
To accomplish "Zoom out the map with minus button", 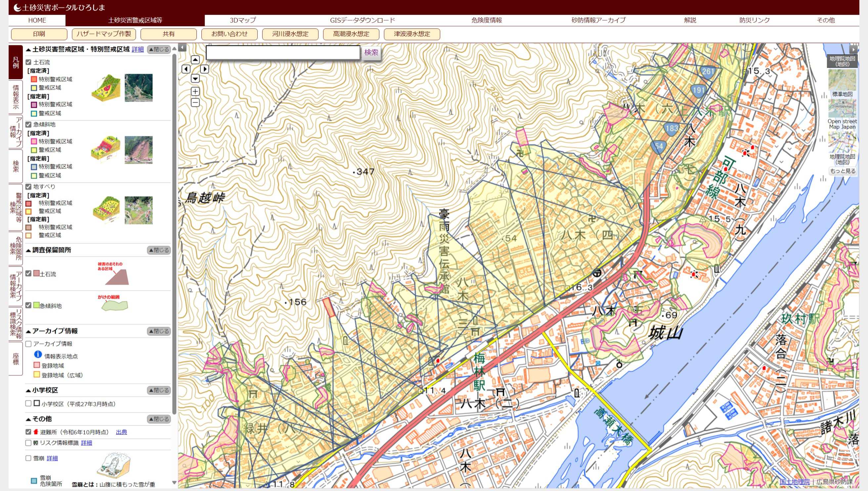I will click(x=195, y=103).
